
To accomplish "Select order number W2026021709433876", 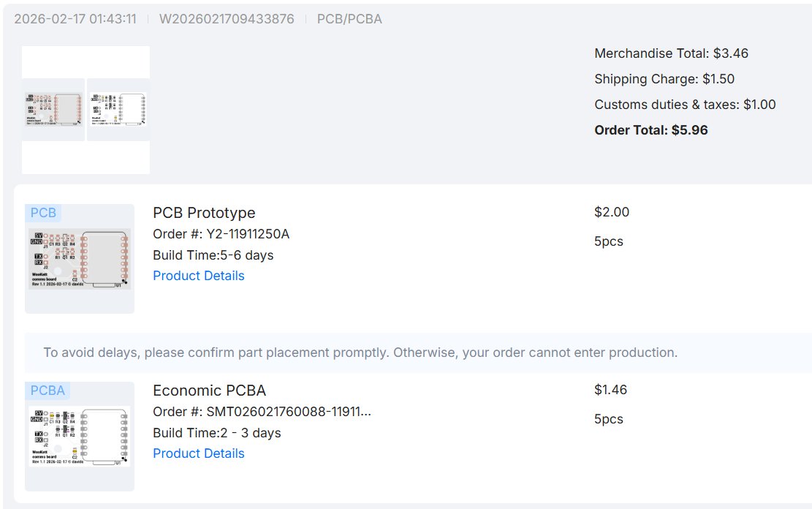I will [x=227, y=19].
